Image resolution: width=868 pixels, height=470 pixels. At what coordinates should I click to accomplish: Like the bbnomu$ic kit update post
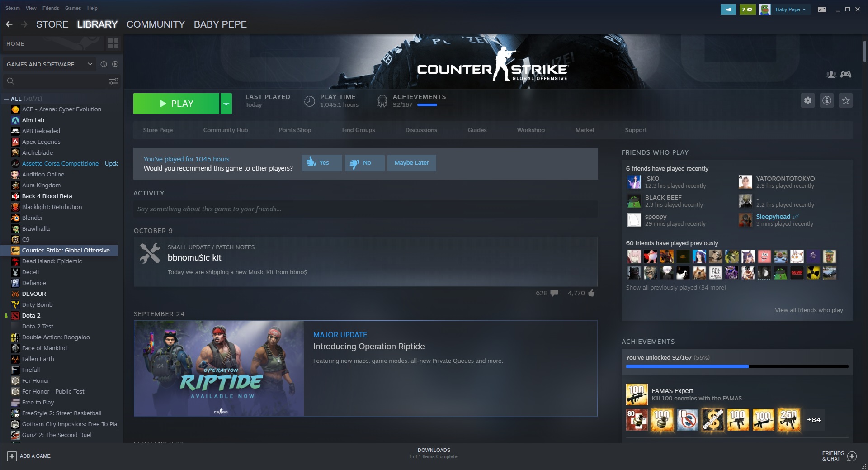point(591,293)
